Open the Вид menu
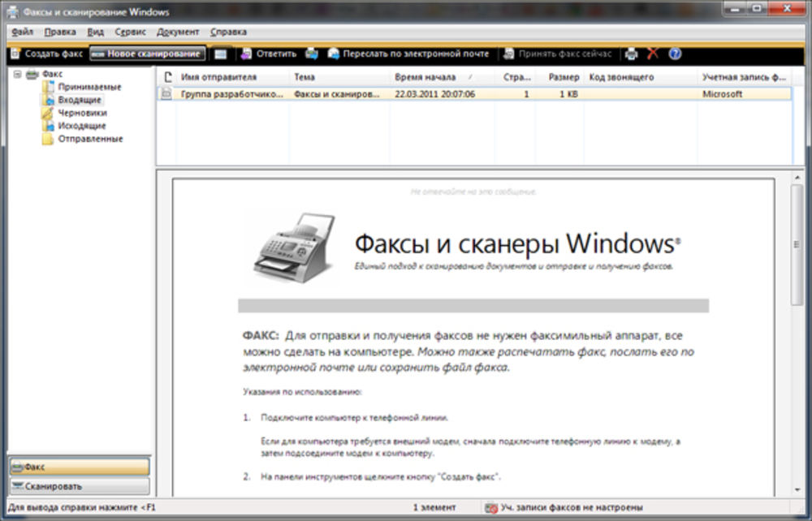812x521 pixels. pyautogui.click(x=95, y=32)
